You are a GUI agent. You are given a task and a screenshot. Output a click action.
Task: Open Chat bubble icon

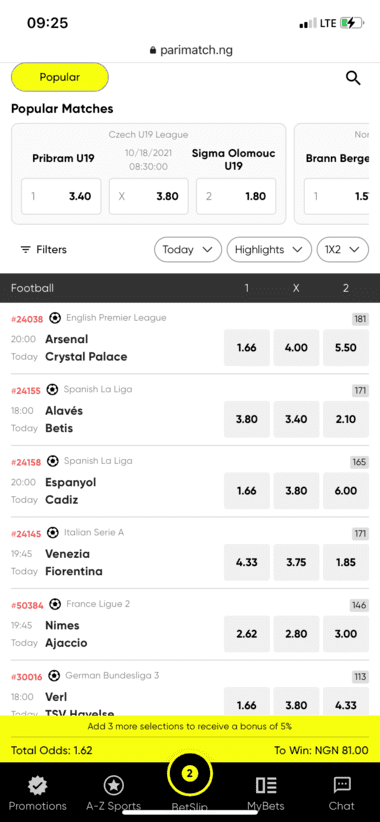[x=342, y=785]
